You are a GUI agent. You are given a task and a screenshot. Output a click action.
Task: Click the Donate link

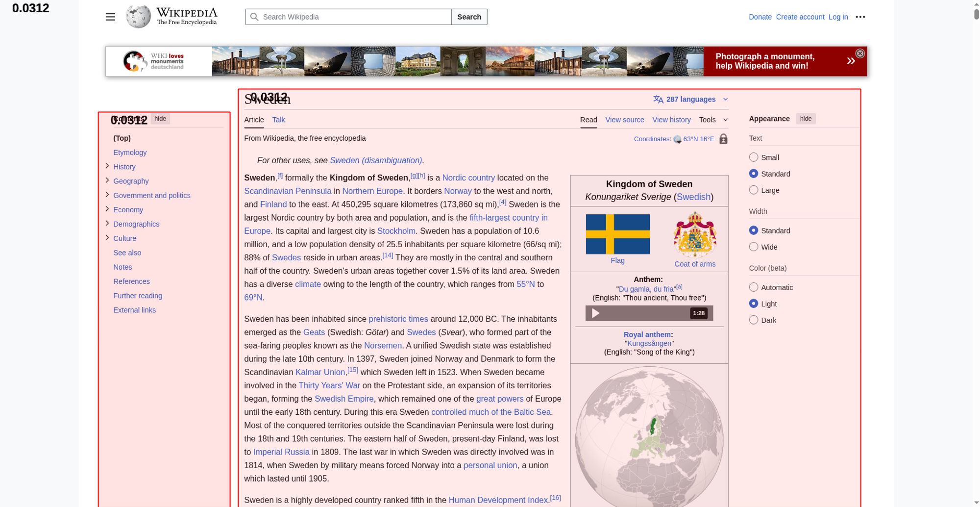[760, 17]
